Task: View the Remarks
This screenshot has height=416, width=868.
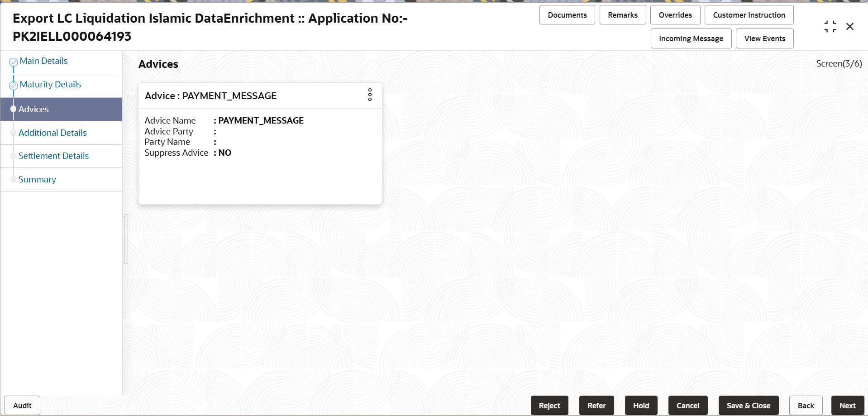Action: [623, 15]
